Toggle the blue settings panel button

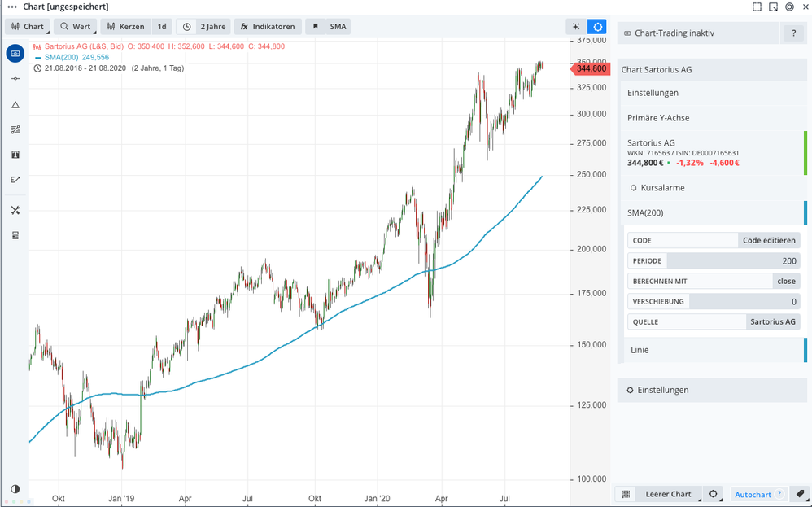coord(597,27)
